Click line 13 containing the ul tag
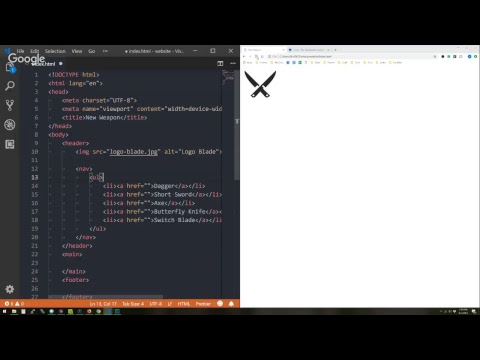The height and width of the screenshot is (360, 480). tap(97, 177)
